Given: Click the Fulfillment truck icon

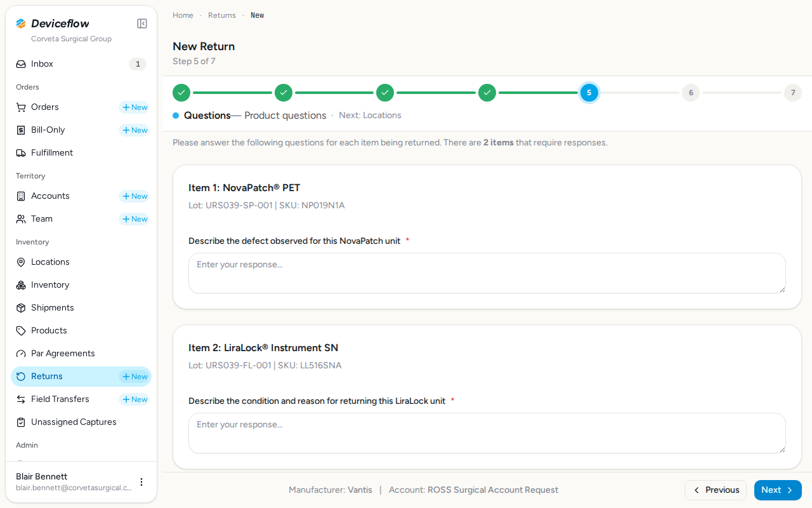Looking at the screenshot, I should coord(21,153).
